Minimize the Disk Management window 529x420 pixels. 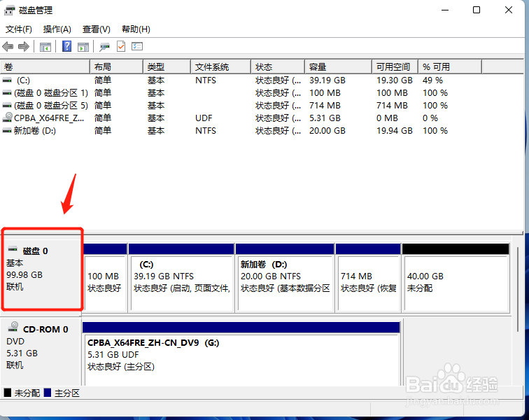pos(445,10)
